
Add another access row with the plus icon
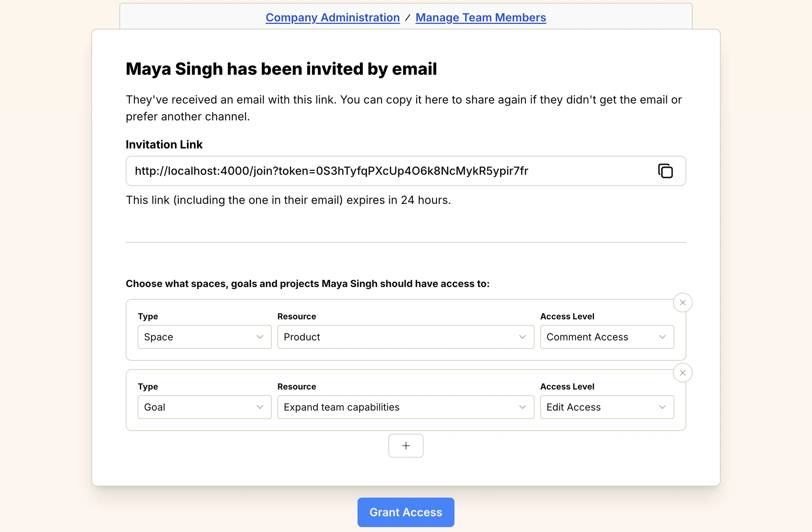pyautogui.click(x=406, y=446)
